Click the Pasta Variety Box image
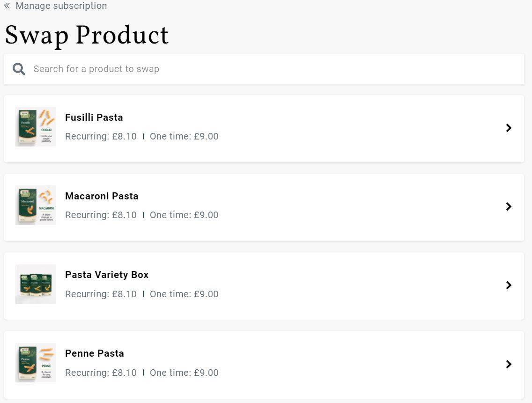Image resolution: width=532 pixels, height=403 pixels. (x=36, y=284)
